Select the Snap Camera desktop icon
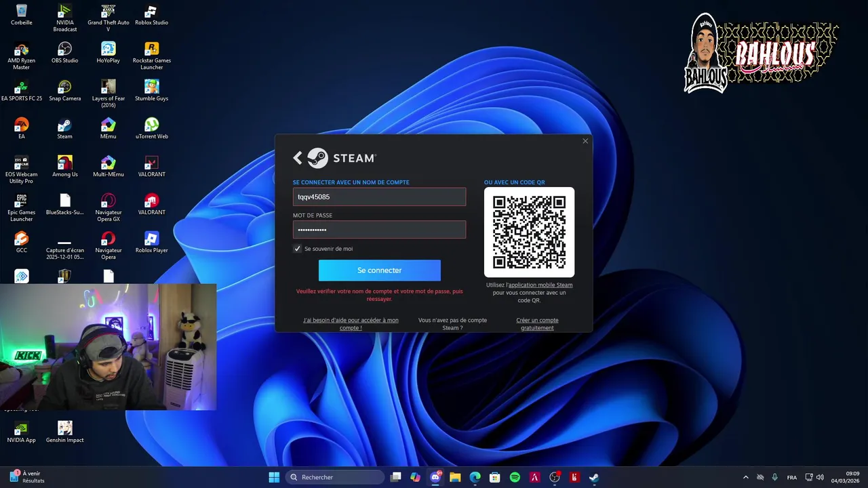 65,91
